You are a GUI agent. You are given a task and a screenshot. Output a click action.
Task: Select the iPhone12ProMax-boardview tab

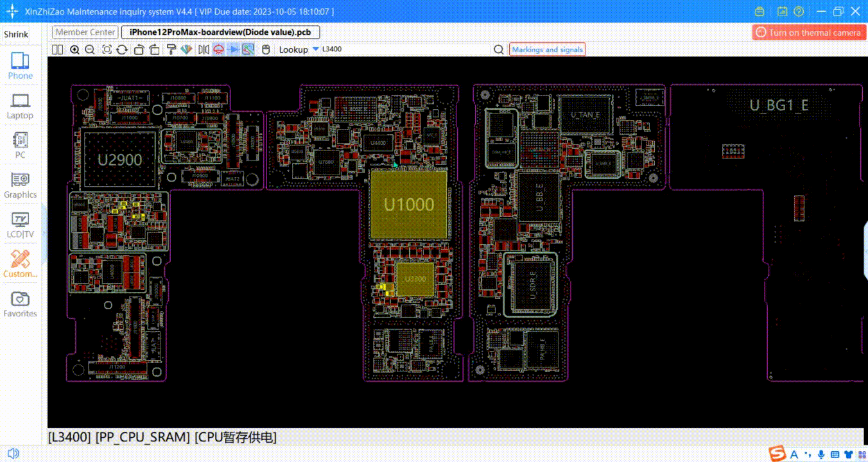[x=220, y=32]
